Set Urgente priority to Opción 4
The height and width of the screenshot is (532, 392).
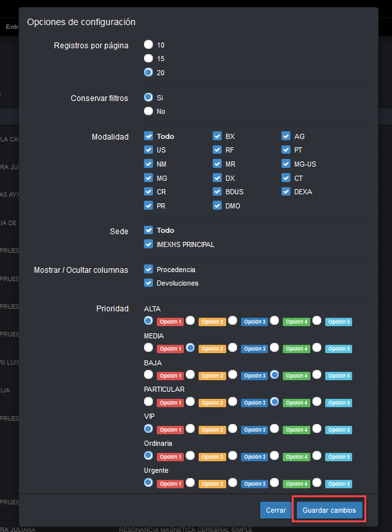click(274, 482)
